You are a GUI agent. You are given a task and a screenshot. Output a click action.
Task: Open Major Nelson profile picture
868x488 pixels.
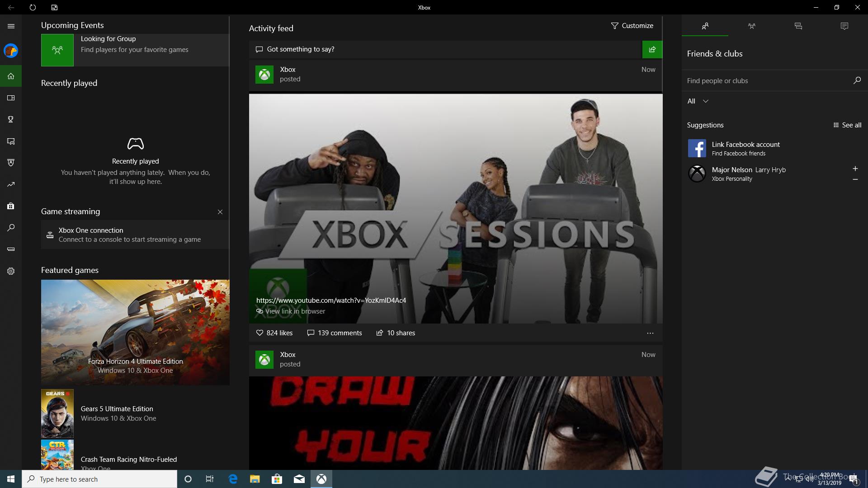click(x=697, y=174)
